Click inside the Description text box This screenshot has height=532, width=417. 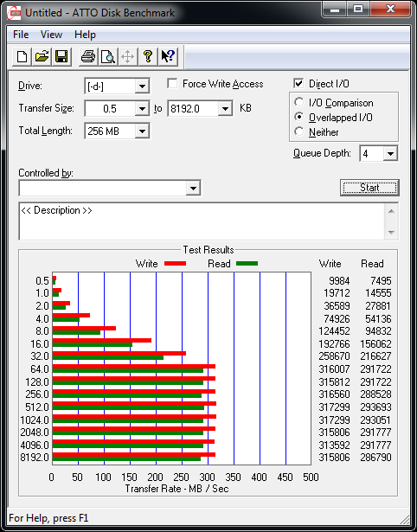click(202, 221)
